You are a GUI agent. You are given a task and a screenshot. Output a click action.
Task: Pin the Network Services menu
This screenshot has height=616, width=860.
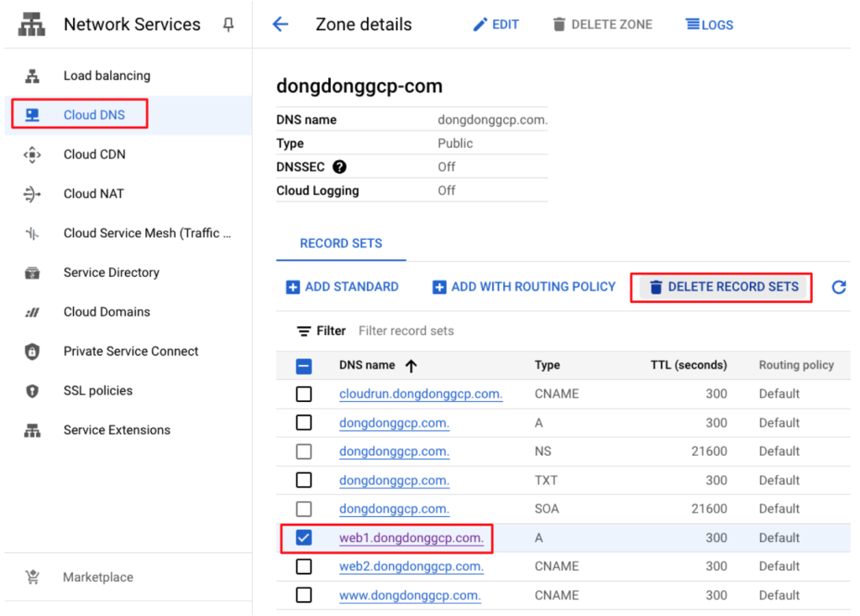pyautogui.click(x=228, y=24)
